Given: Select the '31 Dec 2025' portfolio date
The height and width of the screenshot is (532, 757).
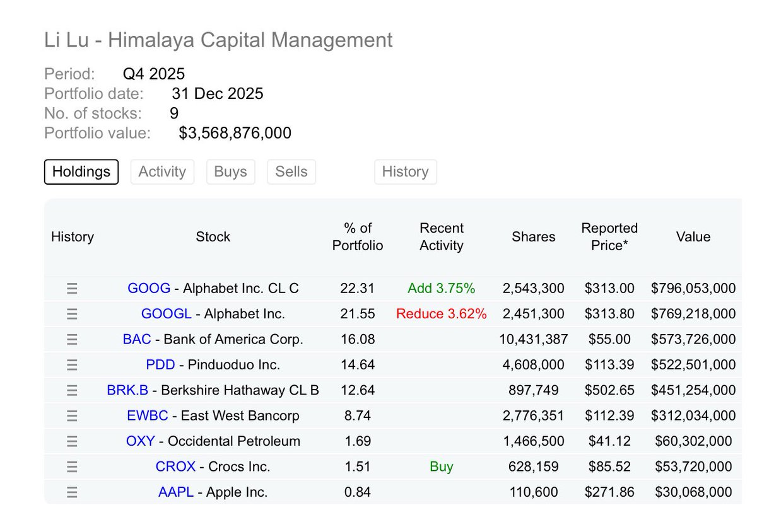Looking at the screenshot, I should click(x=218, y=95).
